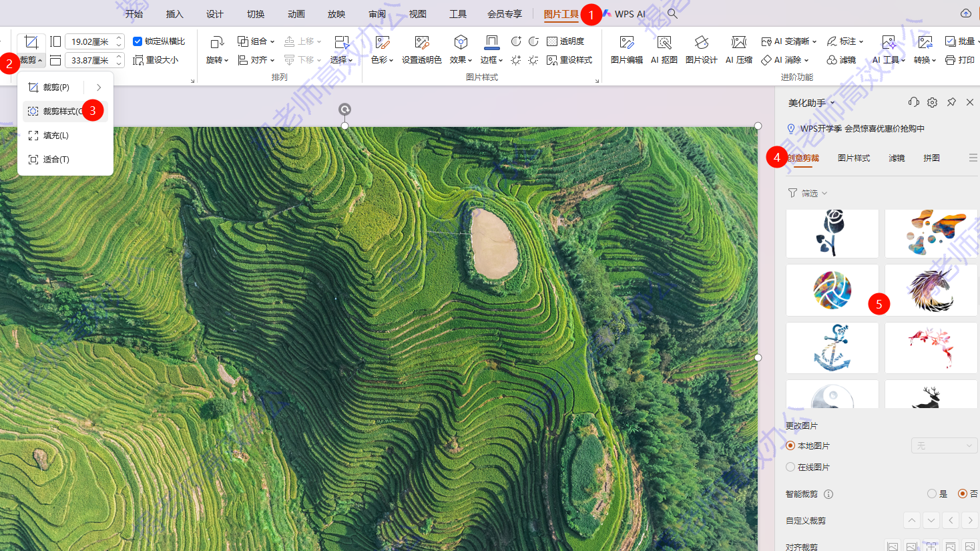Screen dimensions: 980x551
Task: Pin the 美化助手 panel
Action: point(951,102)
